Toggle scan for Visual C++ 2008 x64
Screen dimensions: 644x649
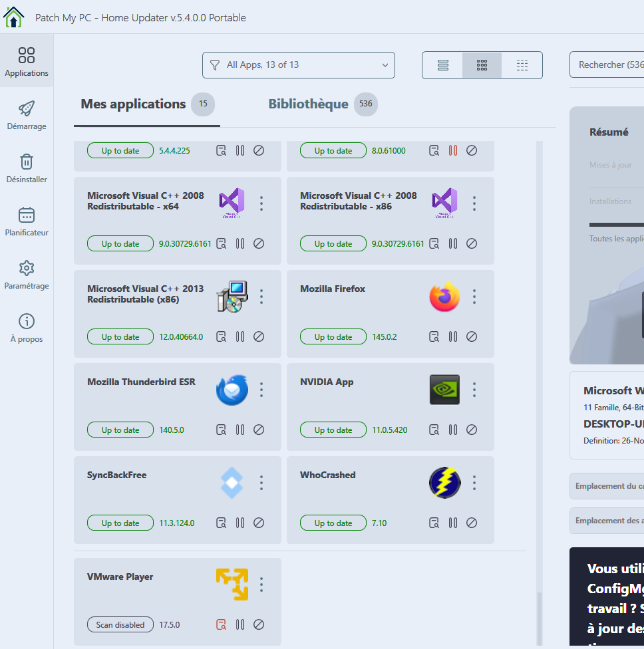[x=221, y=244]
